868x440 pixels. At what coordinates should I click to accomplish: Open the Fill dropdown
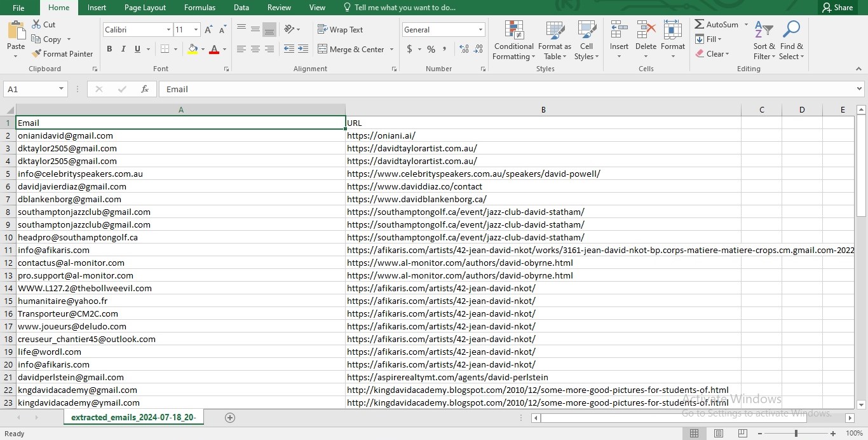pos(709,39)
